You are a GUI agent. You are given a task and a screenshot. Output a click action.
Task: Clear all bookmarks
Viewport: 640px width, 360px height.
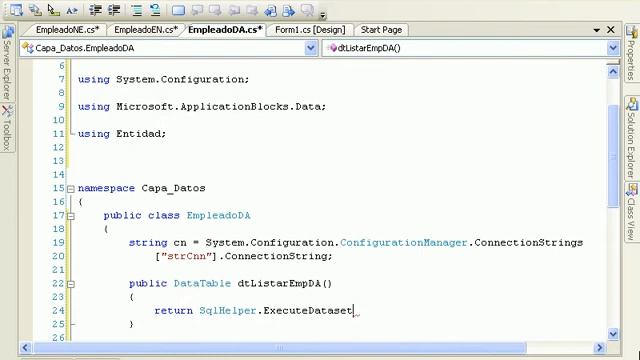pos(307,10)
